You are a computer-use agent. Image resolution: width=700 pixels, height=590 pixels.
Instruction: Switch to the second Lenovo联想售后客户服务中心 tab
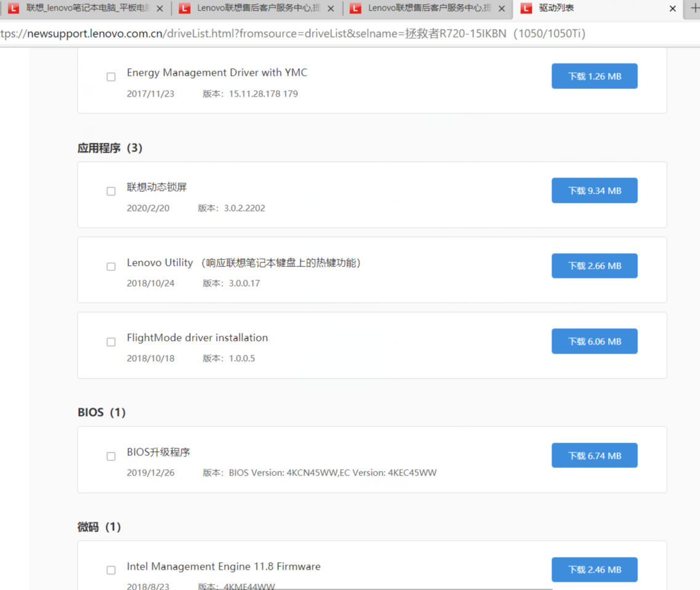click(x=257, y=8)
